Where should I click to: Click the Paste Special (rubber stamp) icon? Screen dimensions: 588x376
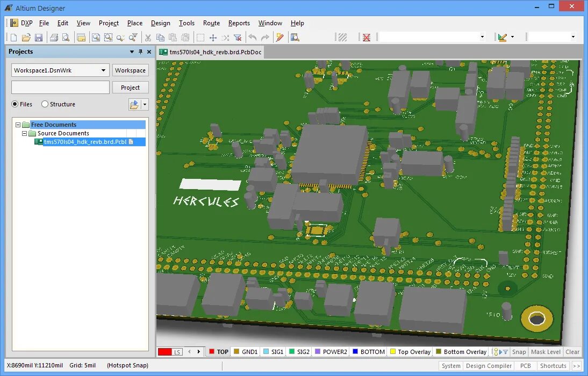(185, 38)
